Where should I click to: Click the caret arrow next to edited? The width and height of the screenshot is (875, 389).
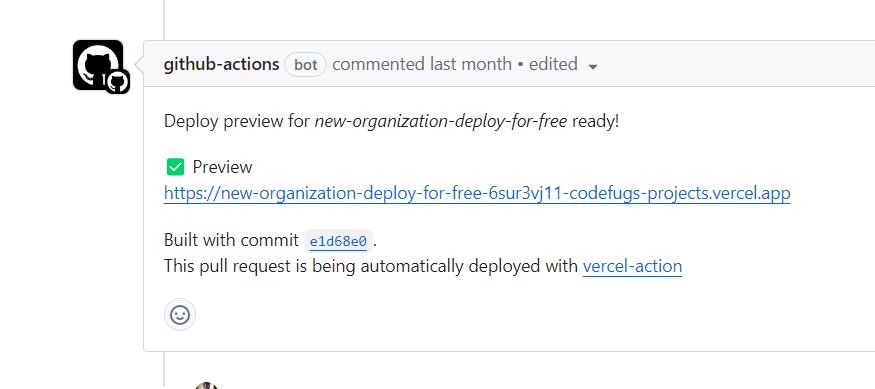(593, 66)
